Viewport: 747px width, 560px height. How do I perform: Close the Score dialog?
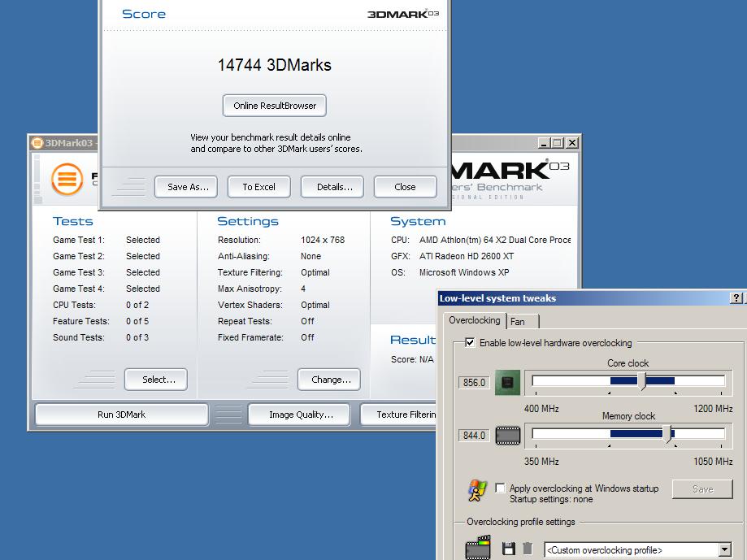click(x=405, y=187)
